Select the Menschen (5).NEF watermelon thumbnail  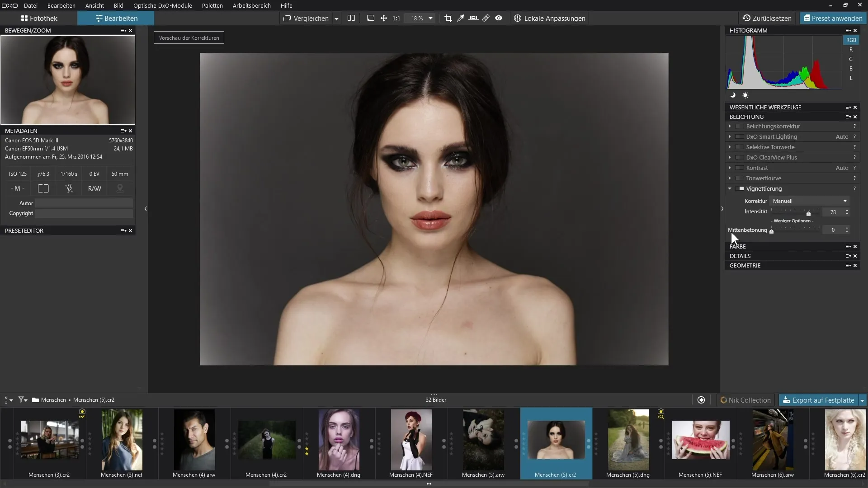(x=701, y=440)
